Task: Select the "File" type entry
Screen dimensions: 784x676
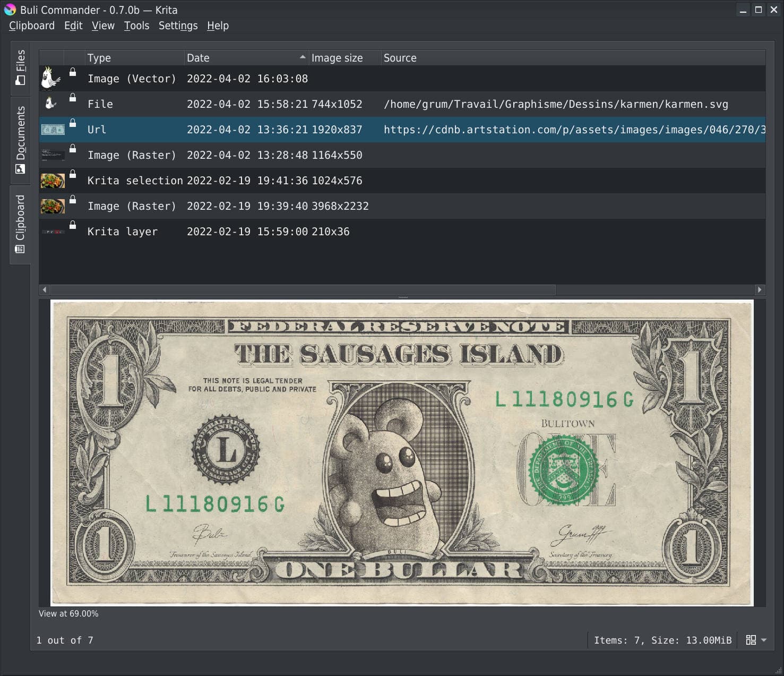Action: (x=100, y=104)
